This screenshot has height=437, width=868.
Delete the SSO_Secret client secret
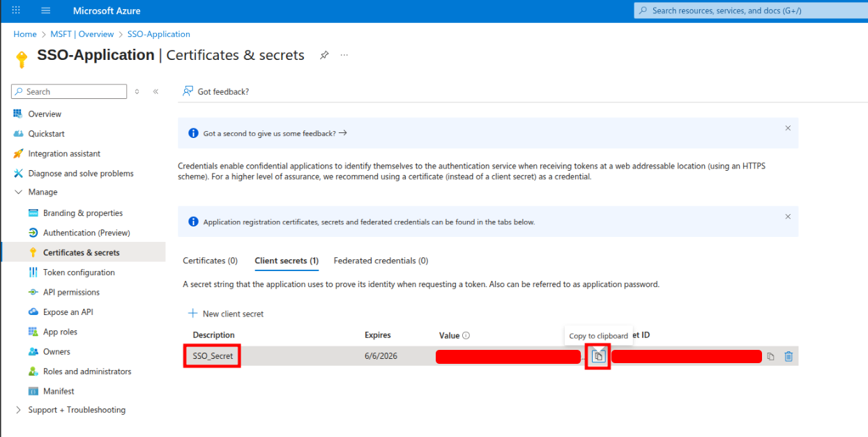[x=789, y=356]
